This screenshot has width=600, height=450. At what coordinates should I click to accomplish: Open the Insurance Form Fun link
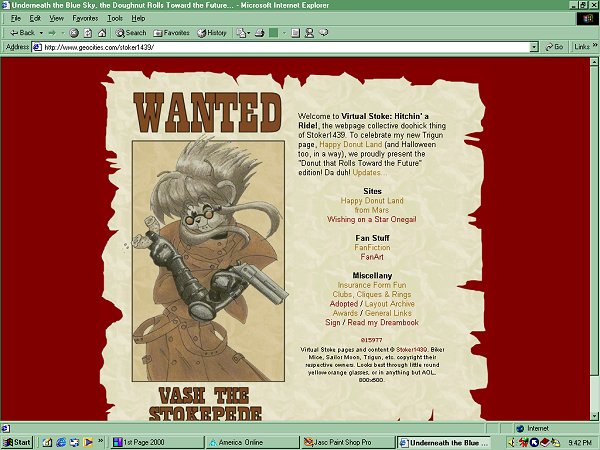click(372, 285)
